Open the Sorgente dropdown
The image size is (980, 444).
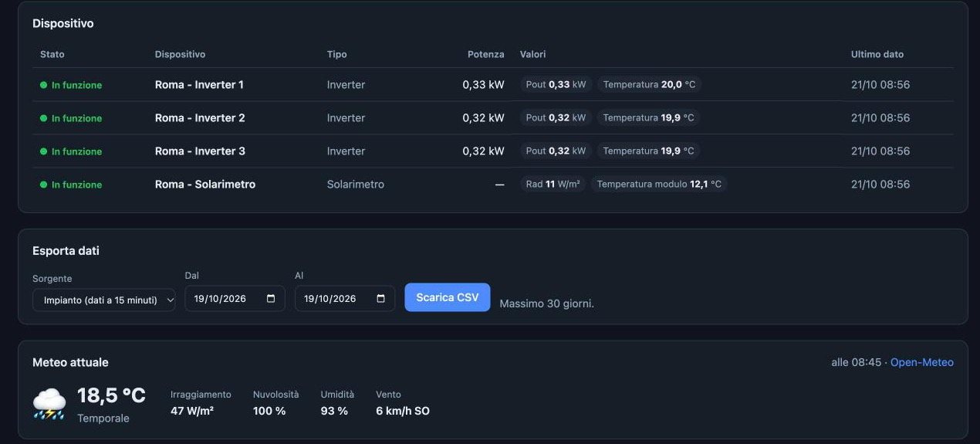(x=104, y=300)
